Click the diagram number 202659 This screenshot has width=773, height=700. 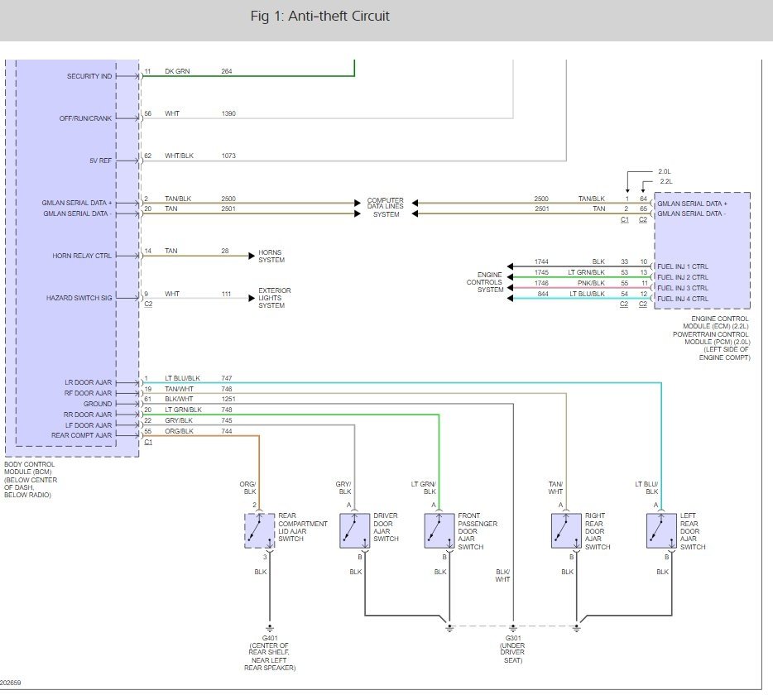click(11, 683)
